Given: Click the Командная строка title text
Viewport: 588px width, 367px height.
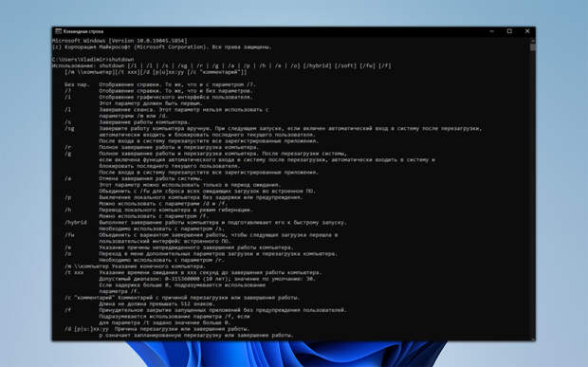Looking at the screenshot, I should [83, 31].
